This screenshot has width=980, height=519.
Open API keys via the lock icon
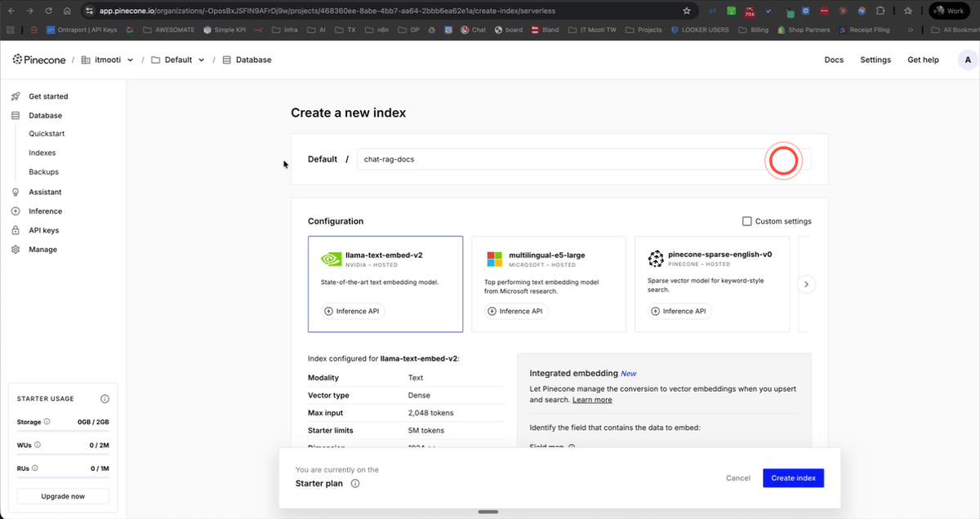point(15,229)
